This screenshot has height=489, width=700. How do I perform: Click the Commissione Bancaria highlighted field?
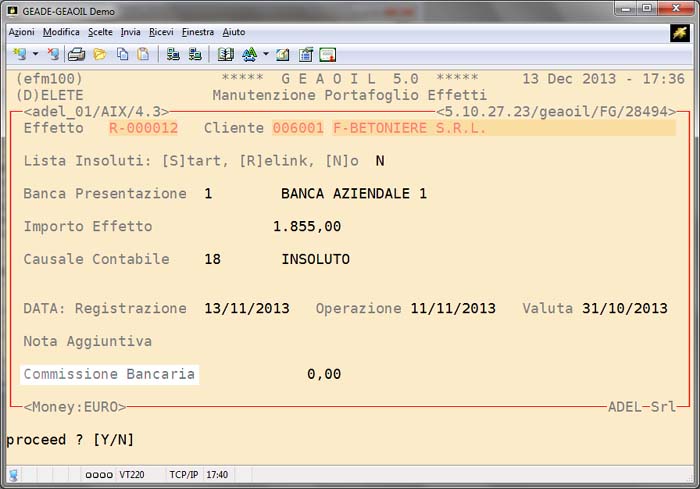(x=109, y=375)
